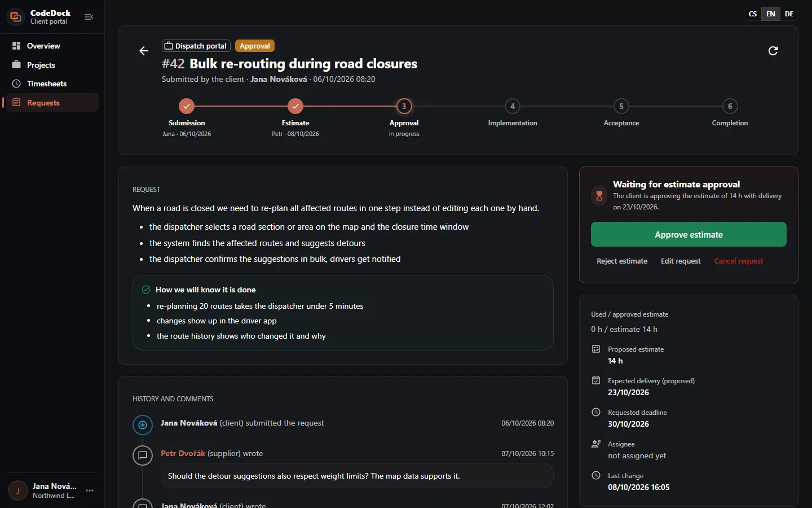812x508 pixels.
Task: Click the green check icon beside done criteria
Action: pyautogui.click(x=146, y=290)
